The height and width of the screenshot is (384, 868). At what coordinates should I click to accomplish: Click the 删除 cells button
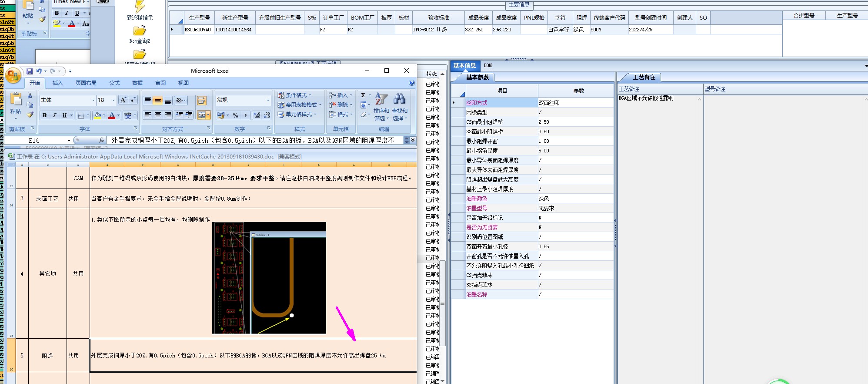(x=341, y=104)
